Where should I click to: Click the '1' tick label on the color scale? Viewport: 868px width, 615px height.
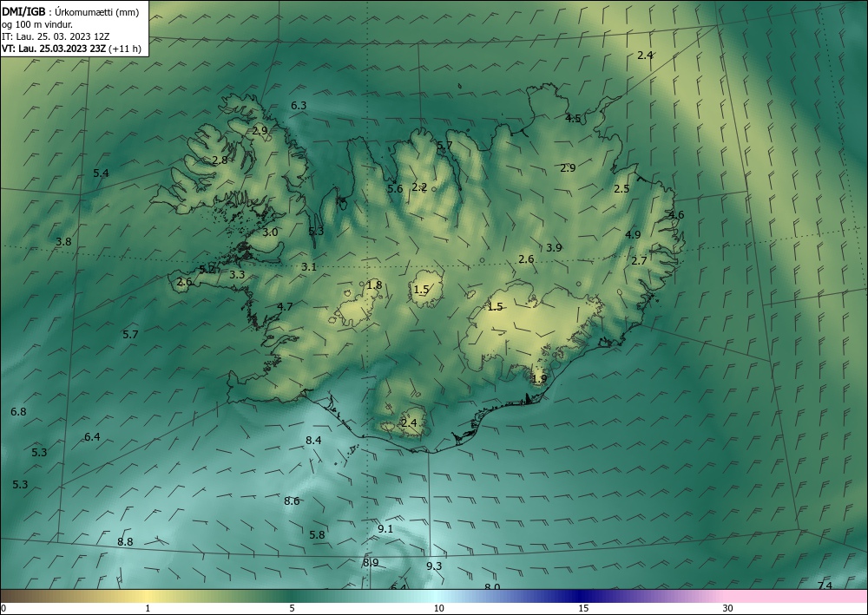[x=148, y=608]
